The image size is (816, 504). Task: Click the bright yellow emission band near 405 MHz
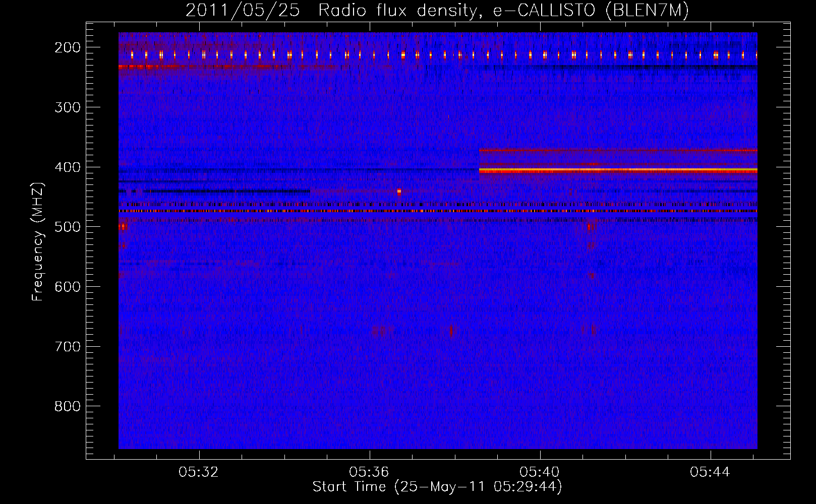click(618, 171)
